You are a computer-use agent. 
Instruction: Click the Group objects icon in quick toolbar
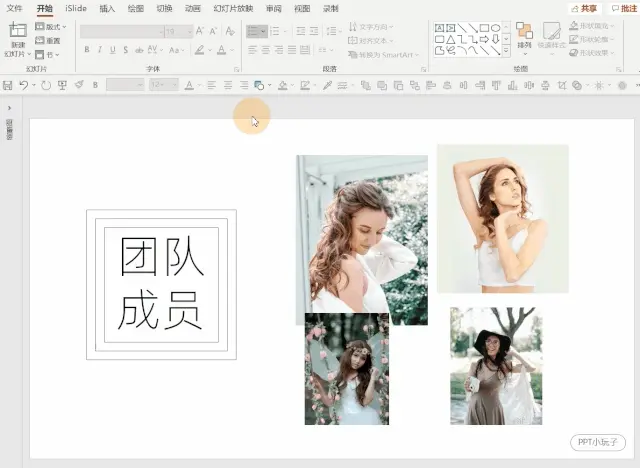(415, 85)
